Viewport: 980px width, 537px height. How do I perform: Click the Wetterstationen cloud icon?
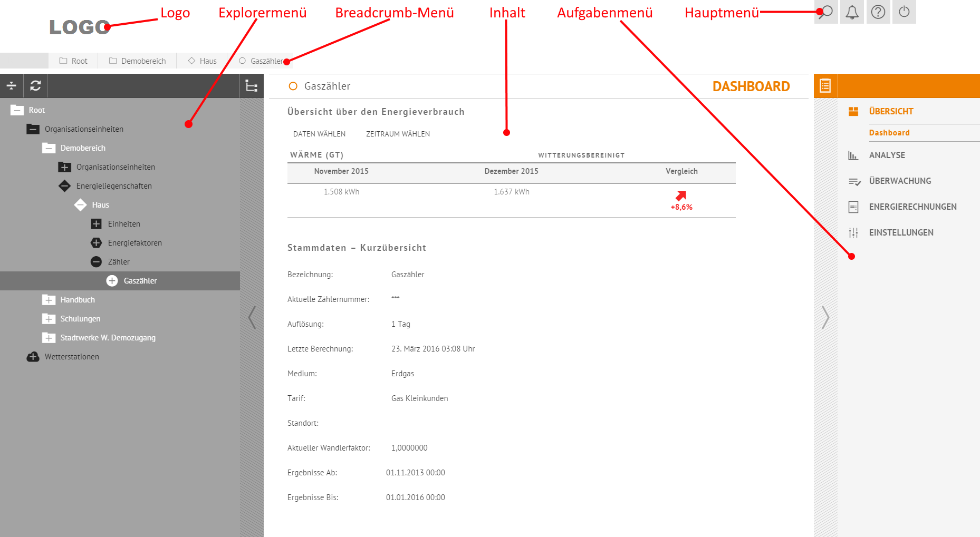click(33, 357)
